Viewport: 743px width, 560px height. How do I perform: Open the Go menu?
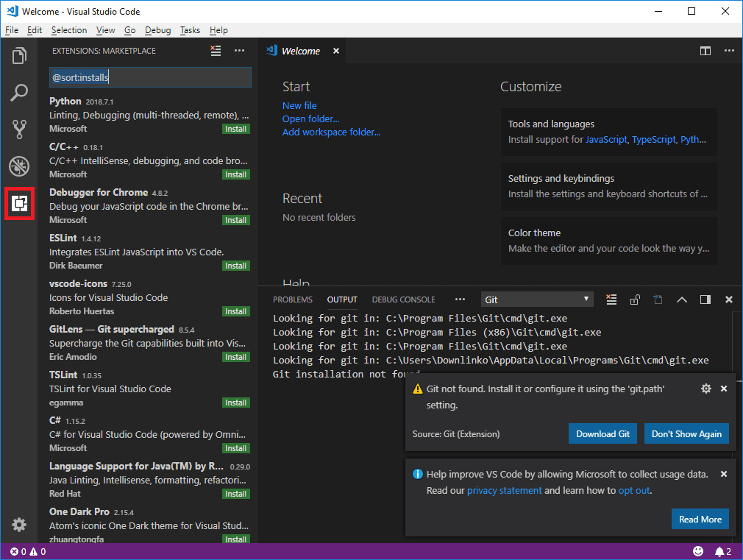(x=129, y=30)
